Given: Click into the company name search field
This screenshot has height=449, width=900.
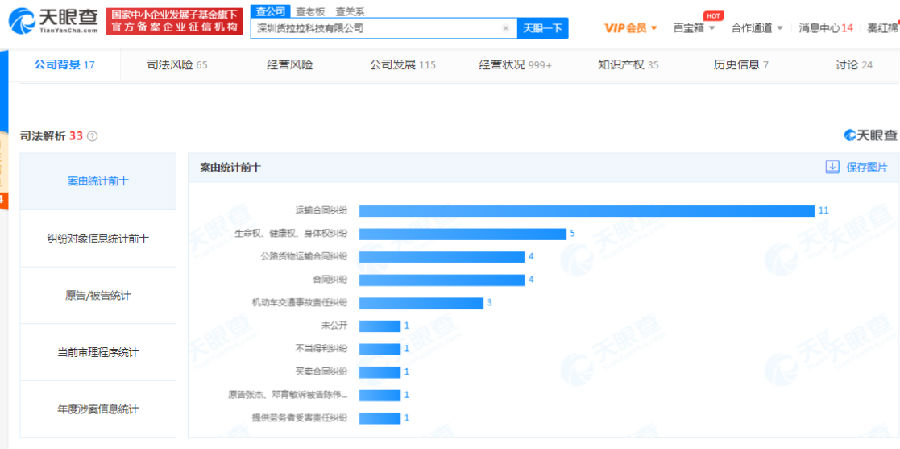Looking at the screenshot, I should (x=383, y=28).
